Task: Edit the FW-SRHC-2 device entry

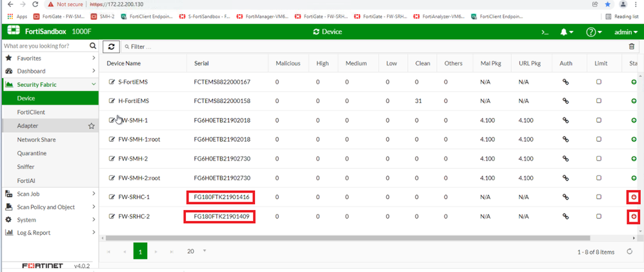Action: pyautogui.click(x=111, y=216)
